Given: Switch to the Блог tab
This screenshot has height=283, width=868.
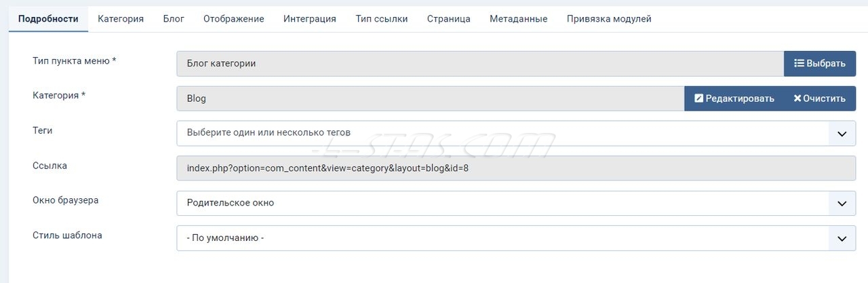Looking at the screenshot, I should pyautogui.click(x=174, y=19).
